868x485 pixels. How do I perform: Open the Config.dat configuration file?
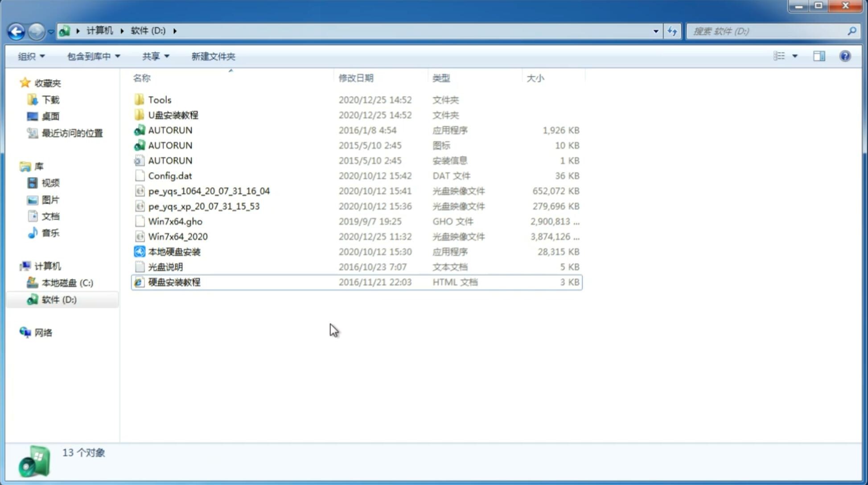pyautogui.click(x=170, y=175)
